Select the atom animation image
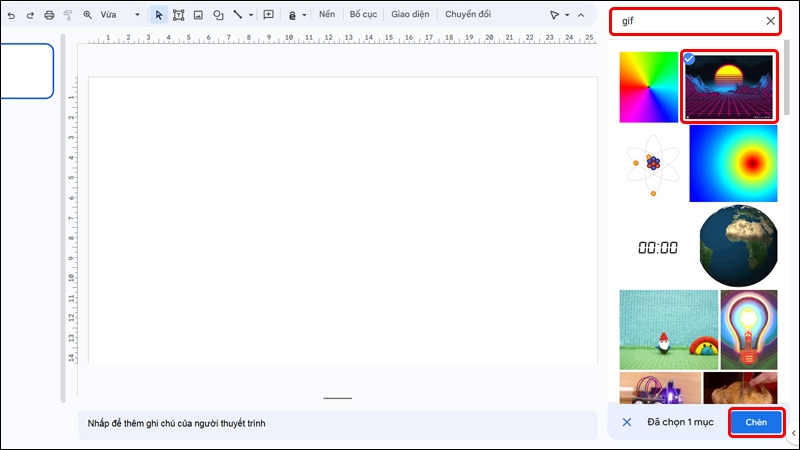The width and height of the screenshot is (800, 450). [x=653, y=164]
